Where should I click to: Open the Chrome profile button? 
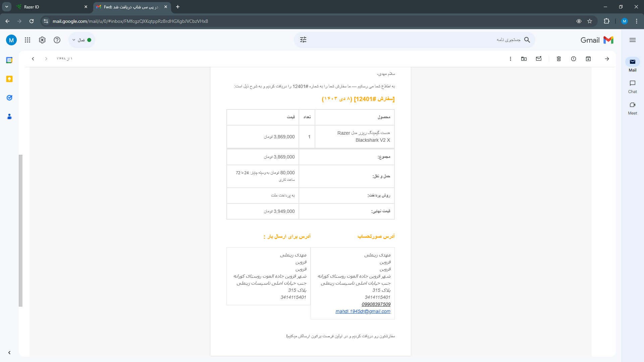pyautogui.click(x=624, y=21)
